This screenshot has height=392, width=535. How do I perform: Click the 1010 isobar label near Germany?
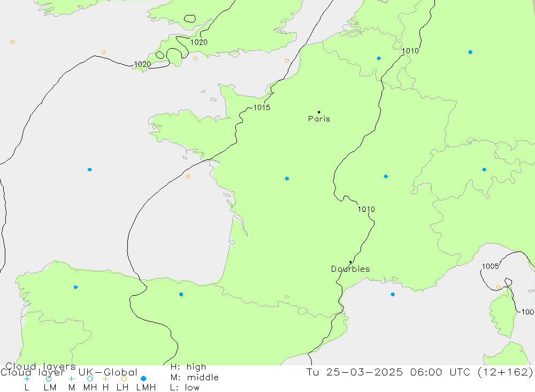click(x=410, y=51)
